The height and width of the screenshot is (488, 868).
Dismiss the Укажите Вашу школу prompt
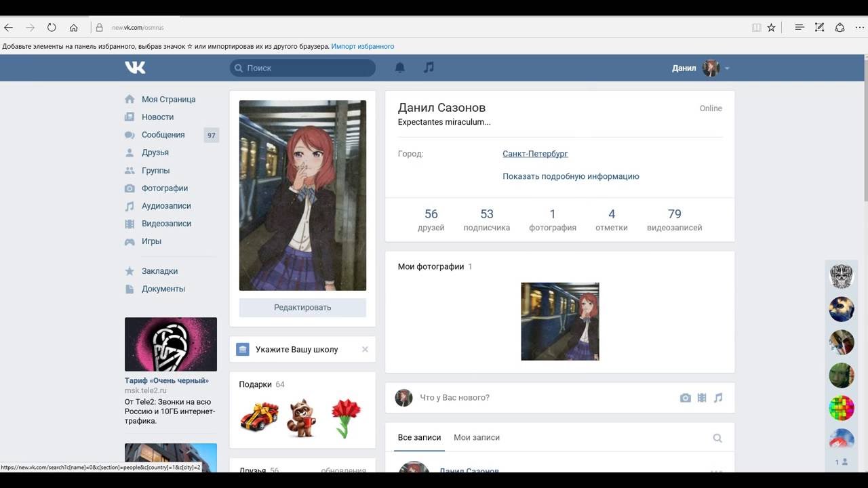365,350
